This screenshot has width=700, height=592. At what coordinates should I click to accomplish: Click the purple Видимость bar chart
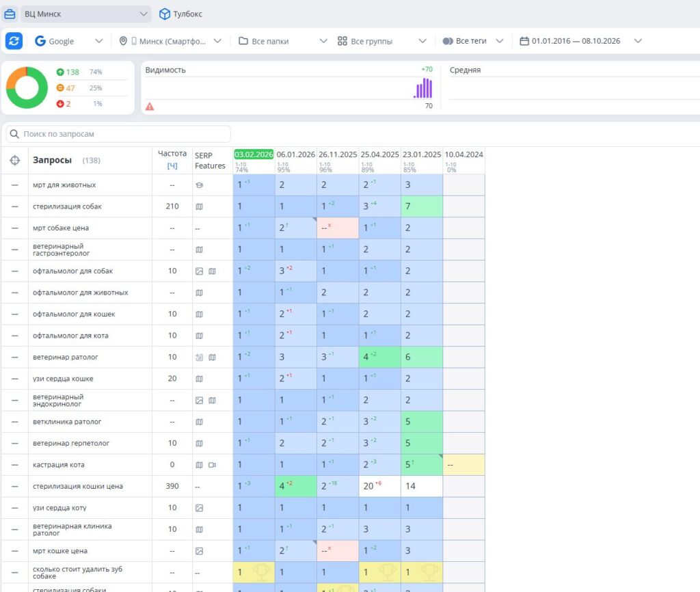click(x=423, y=88)
